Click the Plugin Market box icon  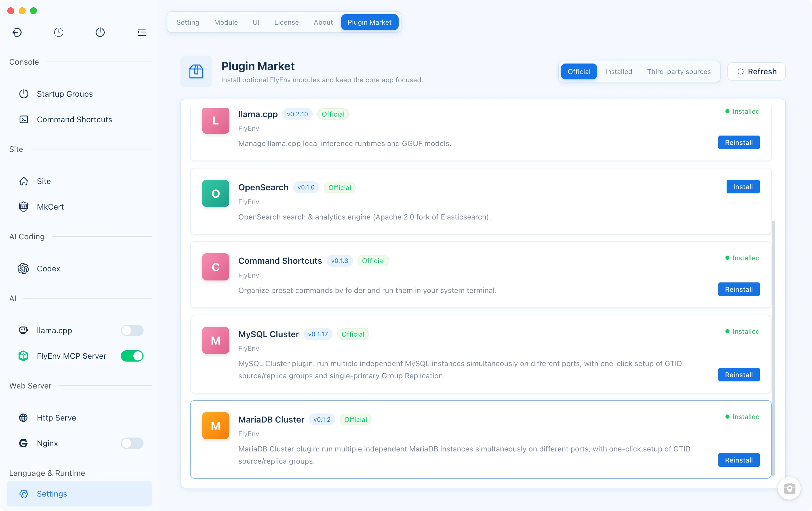click(196, 71)
